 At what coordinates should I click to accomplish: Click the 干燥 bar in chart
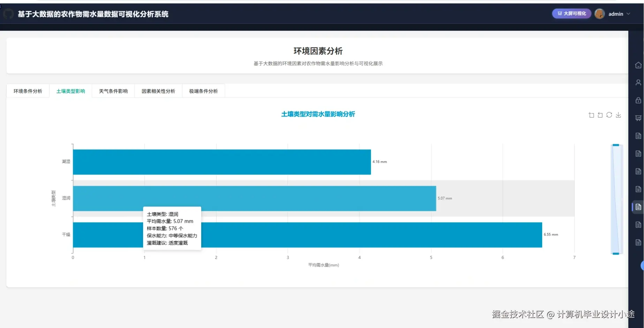click(308, 235)
